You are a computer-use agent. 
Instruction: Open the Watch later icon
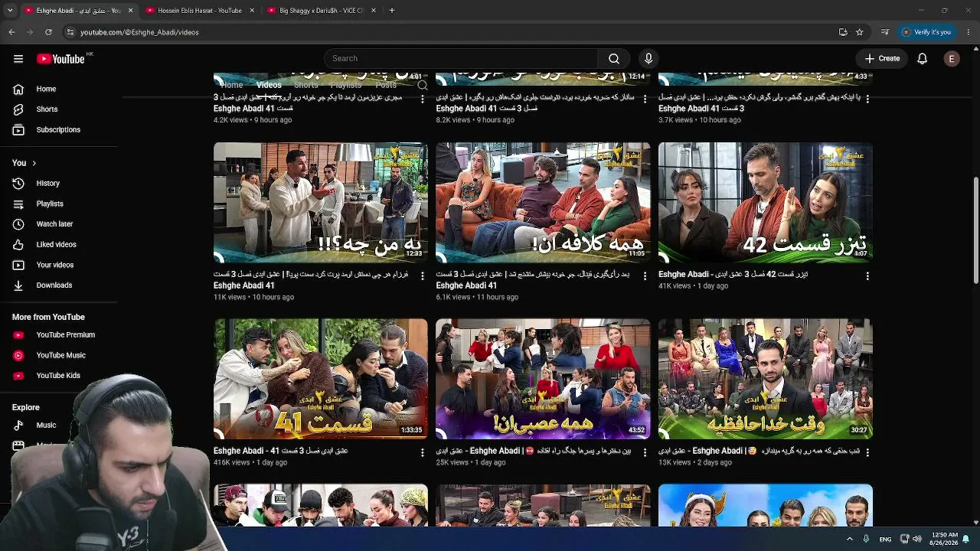(x=18, y=224)
